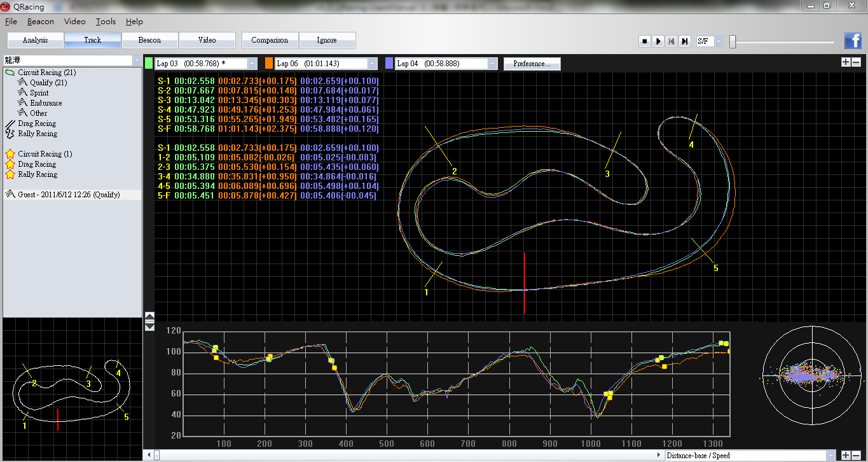Image resolution: width=868 pixels, height=462 pixels.
Task: Select Sprint tree item
Action: coord(39,93)
